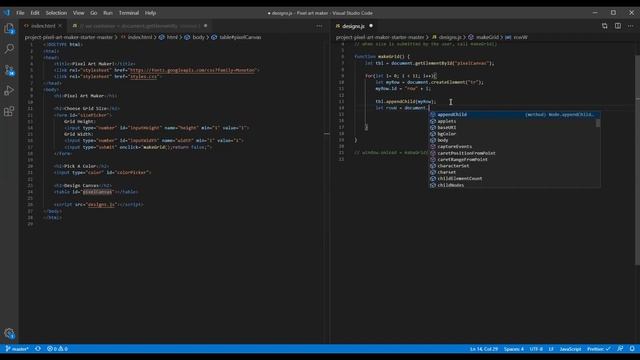Choose caretPositionFromPoint suggestion
640x360 pixels.
click(x=514, y=153)
